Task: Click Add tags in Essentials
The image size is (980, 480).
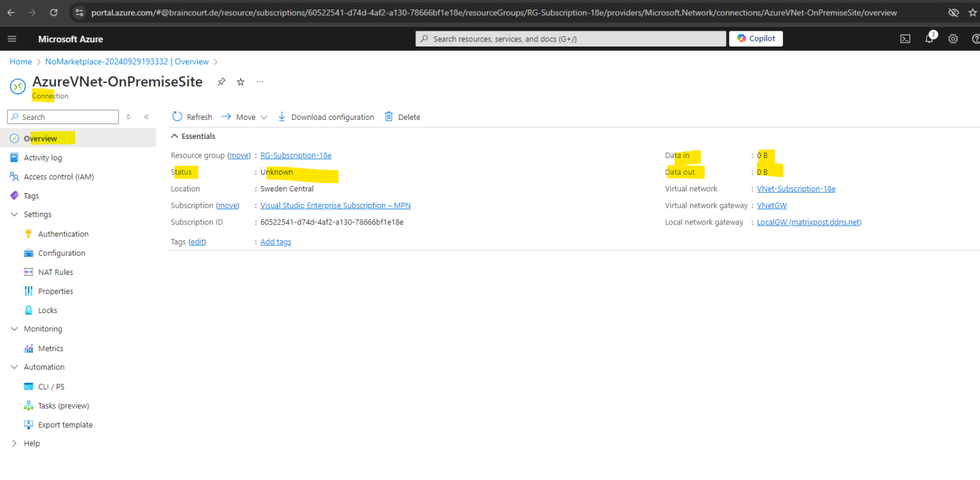Action: click(275, 242)
